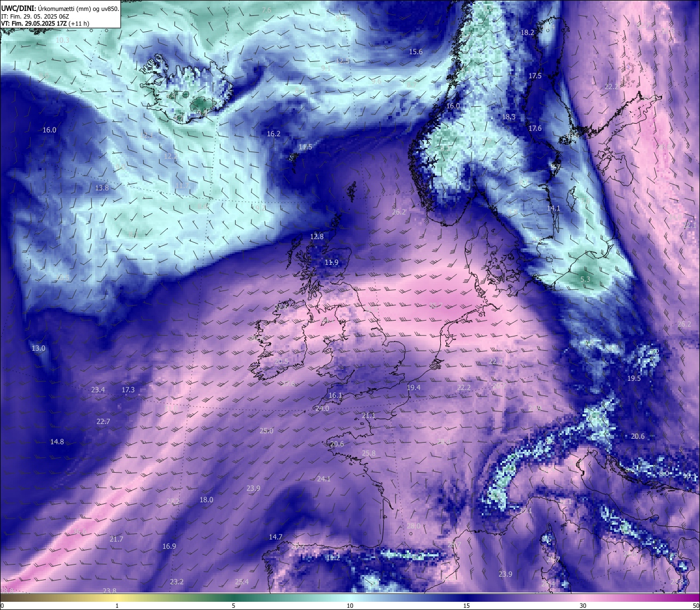Click the 17.6 value near the Swedish coast
Image resolution: width=700 pixels, height=610 pixels.
point(535,128)
